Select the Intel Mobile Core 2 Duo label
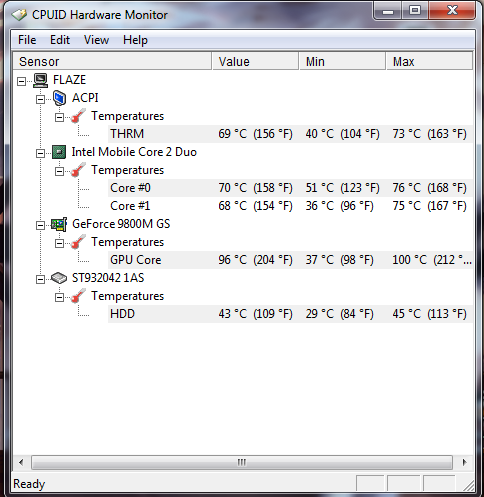This screenshot has width=484, height=497. (134, 152)
